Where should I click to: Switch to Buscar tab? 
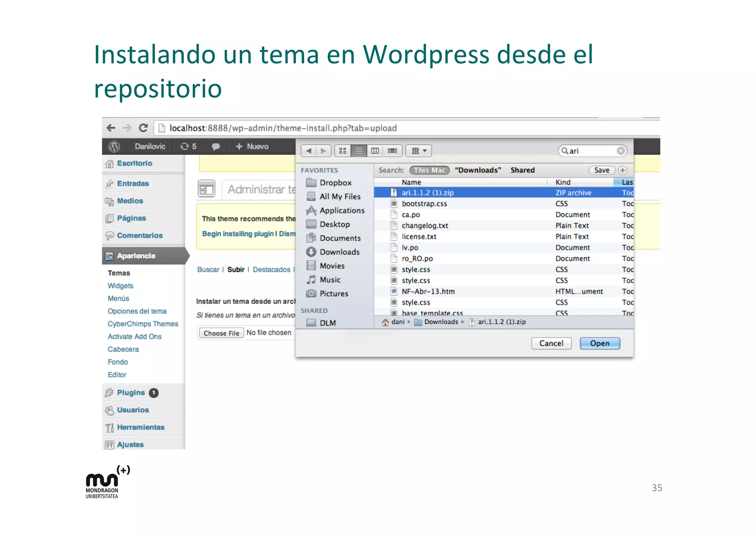point(208,269)
